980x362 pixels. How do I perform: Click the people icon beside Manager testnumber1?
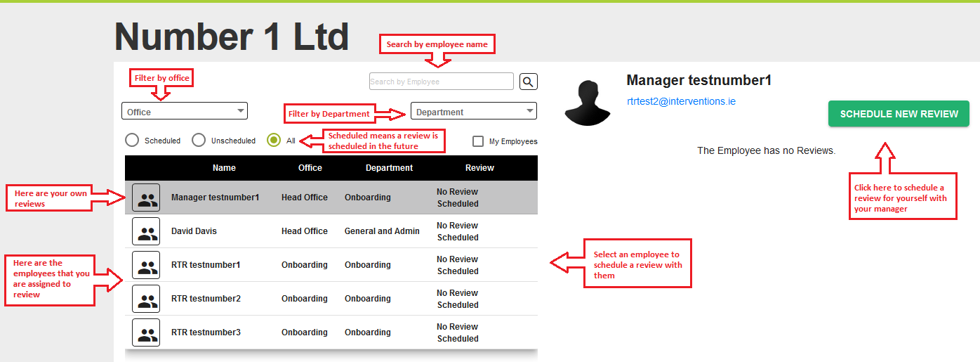pyautogui.click(x=146, y=198)
